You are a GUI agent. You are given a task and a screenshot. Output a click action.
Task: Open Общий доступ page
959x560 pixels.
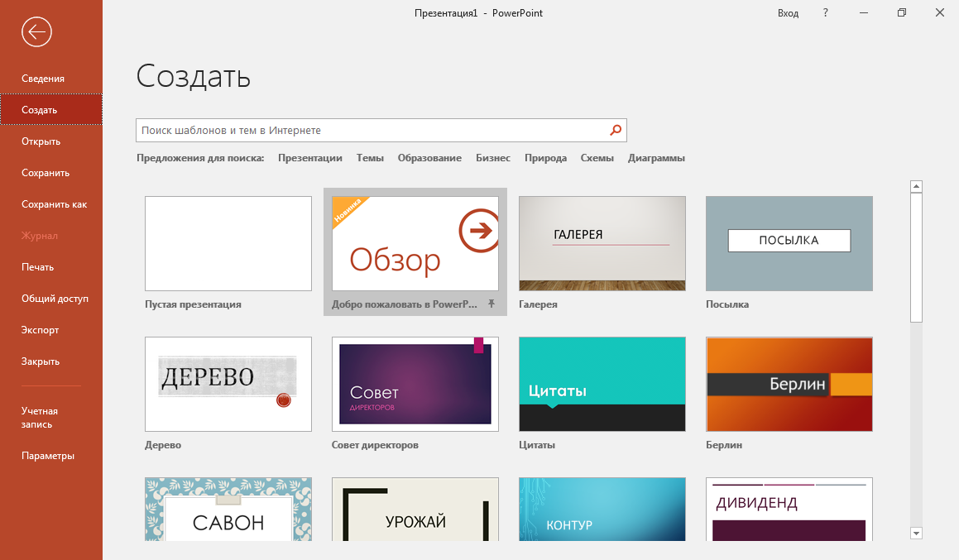click(51, 299)
